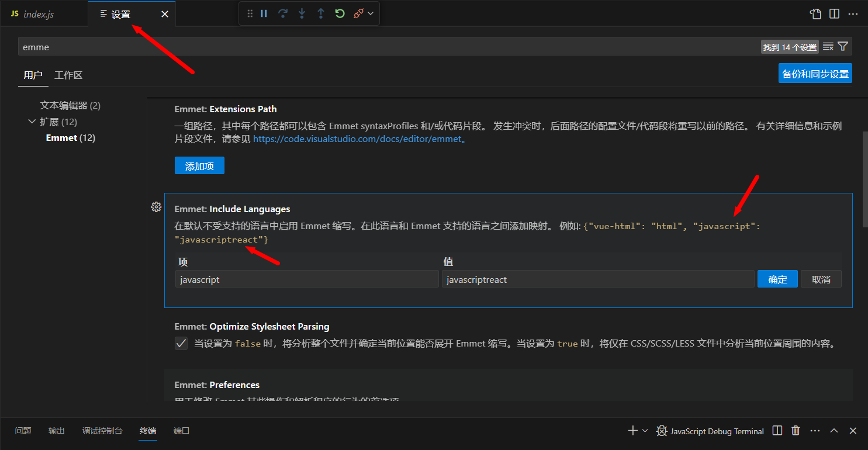Switch to the 工作区 settings tab

pyautogui.click(x=68, y=75)
